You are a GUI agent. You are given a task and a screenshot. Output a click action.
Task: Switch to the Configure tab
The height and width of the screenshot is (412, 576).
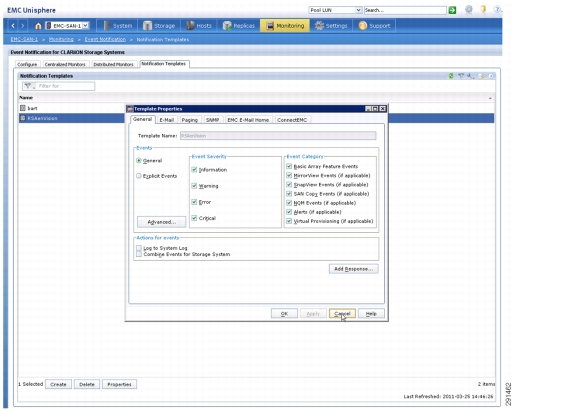tap(28, 64)
